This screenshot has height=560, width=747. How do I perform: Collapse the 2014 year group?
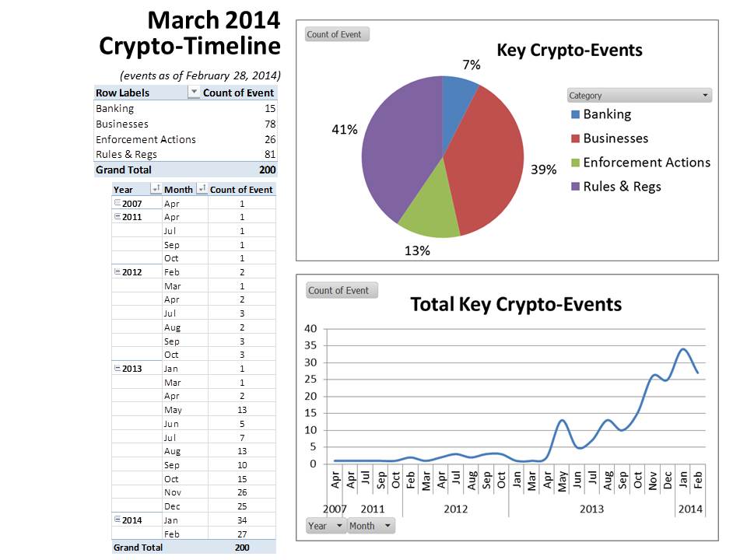(x=117, y=520)
